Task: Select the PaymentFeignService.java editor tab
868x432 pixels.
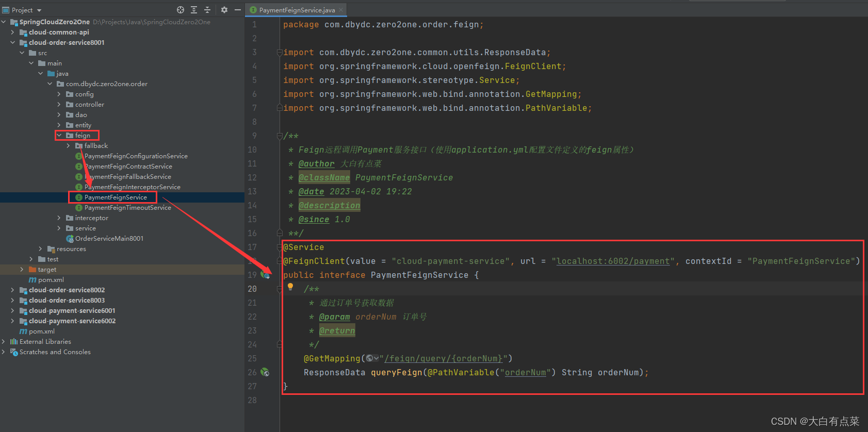Action: pos(297,10)
